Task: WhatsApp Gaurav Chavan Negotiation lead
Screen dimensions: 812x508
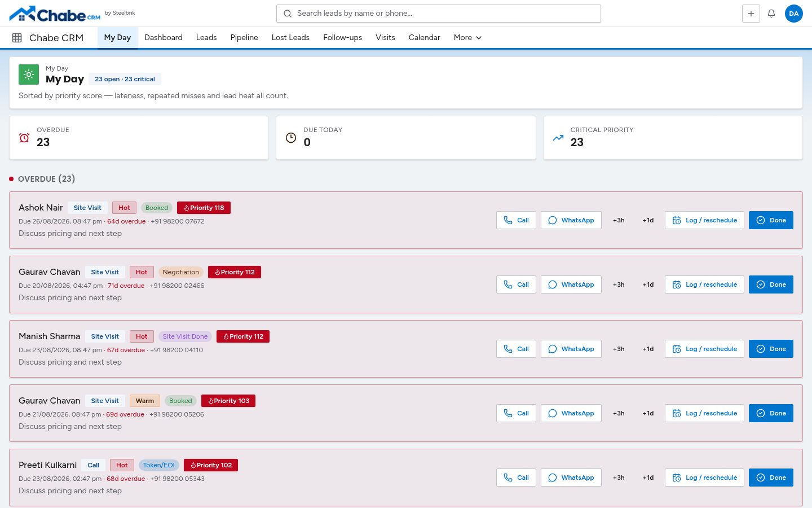Action: [571, 284]
